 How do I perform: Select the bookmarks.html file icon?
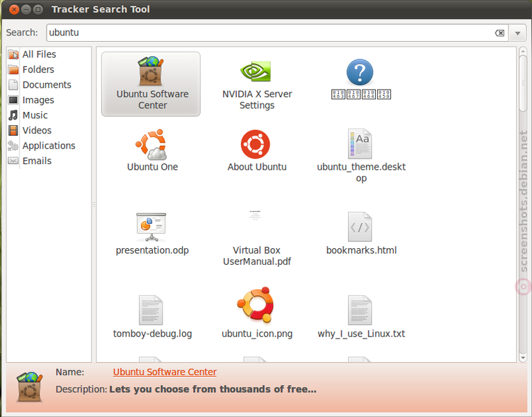[x=360, y=227]
